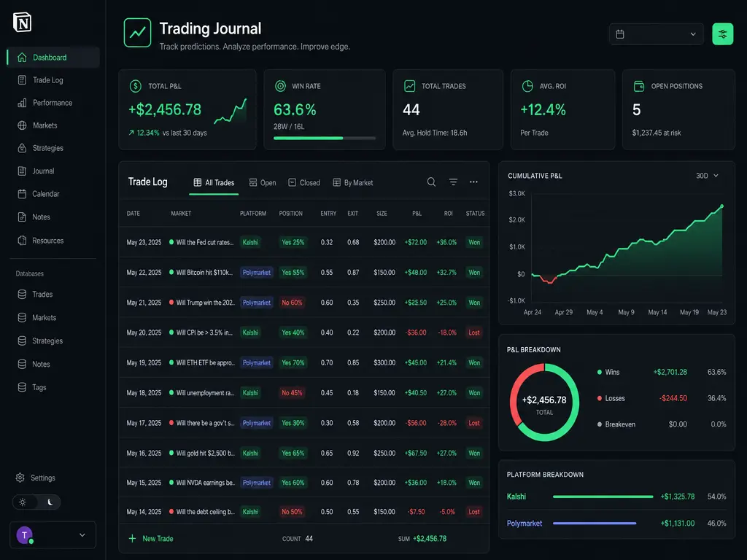Click the Wins legend entry
Image resolution: width=747 pixels, height=560 pixels.
(x=662, y=372)
